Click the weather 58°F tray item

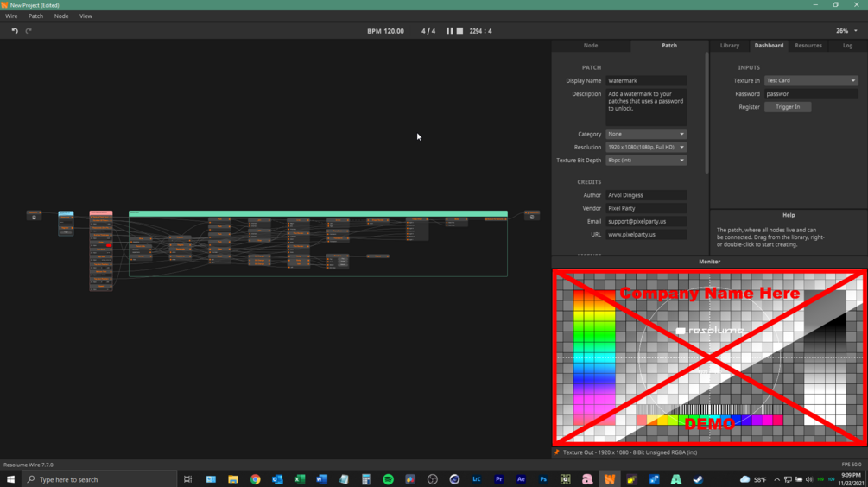click(x=753, y=479)
